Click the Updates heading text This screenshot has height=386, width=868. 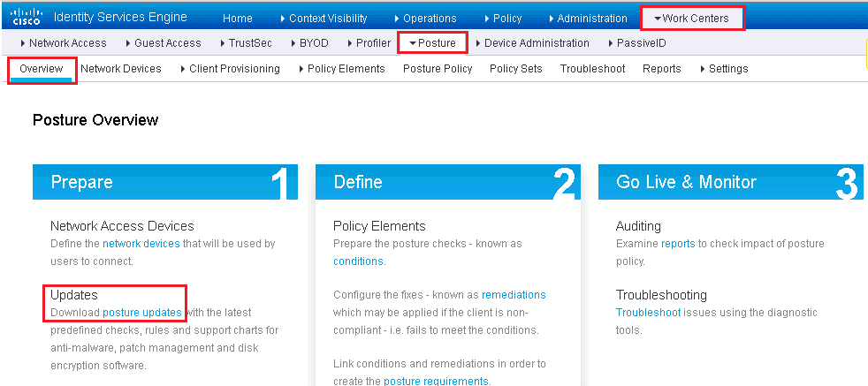pyautogui.click(x=74, y=295)
